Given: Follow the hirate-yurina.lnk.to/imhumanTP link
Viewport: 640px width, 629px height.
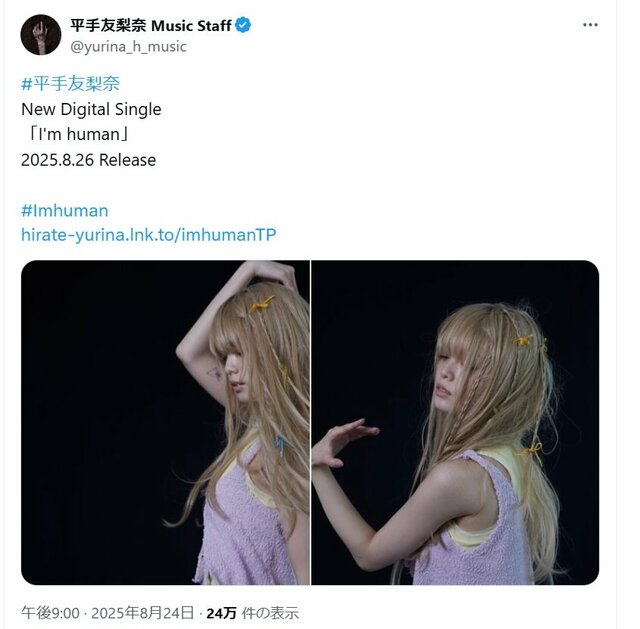Looking at the screenshot, I should point(148,235).
